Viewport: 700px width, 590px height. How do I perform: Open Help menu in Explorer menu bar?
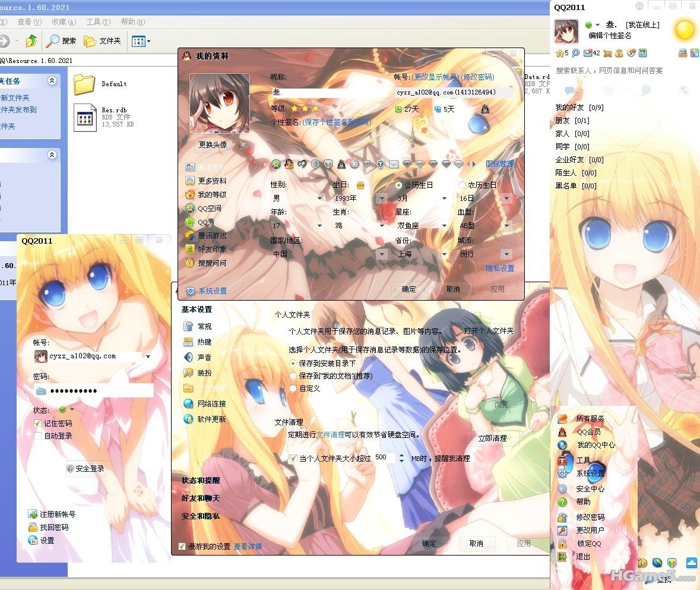(x=132, y=22)
